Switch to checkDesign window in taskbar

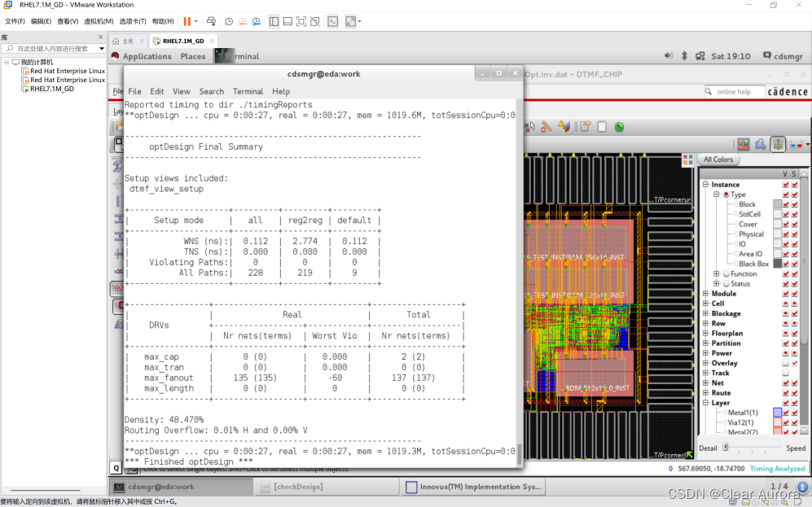327,487
